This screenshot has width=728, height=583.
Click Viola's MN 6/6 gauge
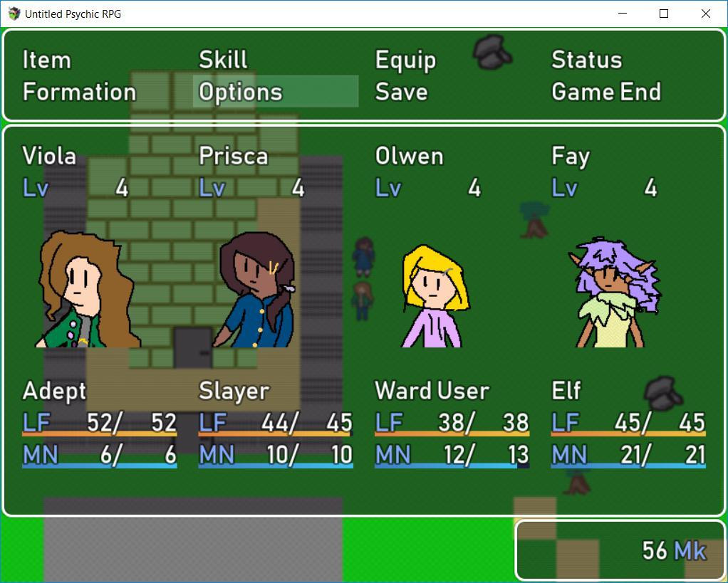coord(99,456)
